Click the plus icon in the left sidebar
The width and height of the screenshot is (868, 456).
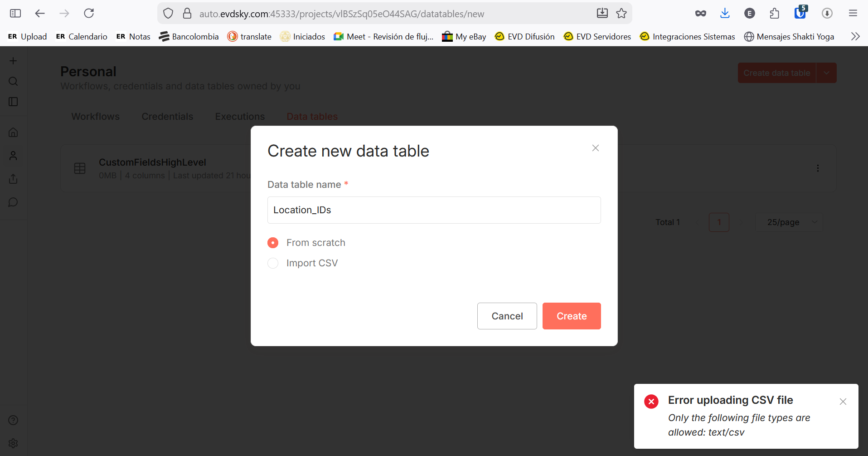tap(13, 61)
